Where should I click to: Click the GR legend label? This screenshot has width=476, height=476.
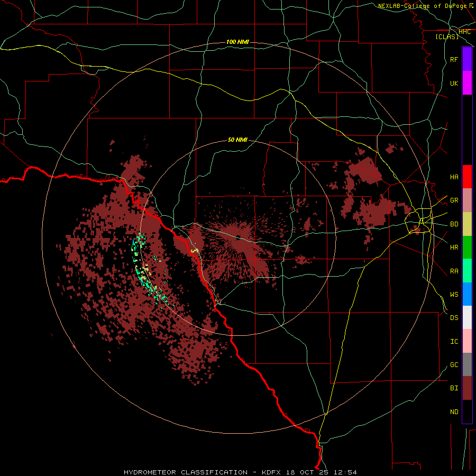(x=454, y=200)
